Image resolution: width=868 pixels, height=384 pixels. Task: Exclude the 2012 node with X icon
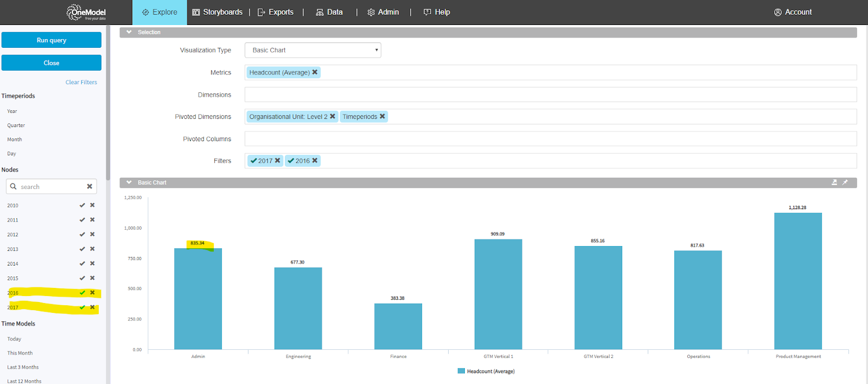92,235
